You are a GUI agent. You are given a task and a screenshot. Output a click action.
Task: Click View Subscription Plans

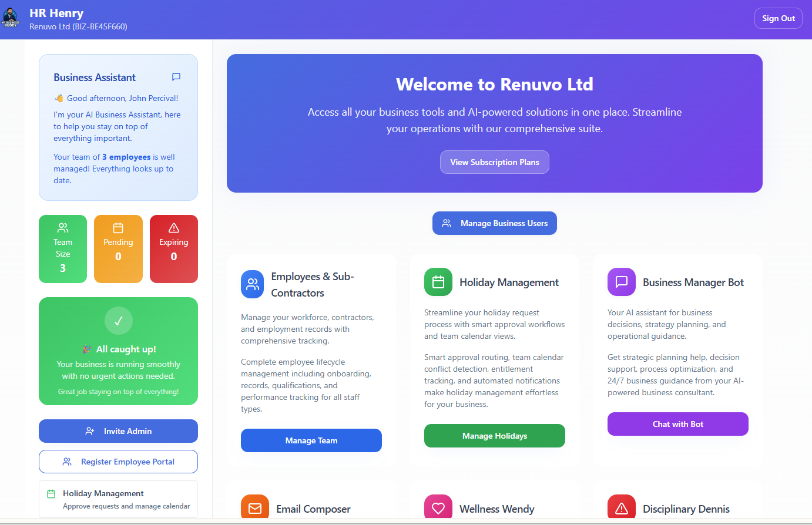[x=494, y=161]
